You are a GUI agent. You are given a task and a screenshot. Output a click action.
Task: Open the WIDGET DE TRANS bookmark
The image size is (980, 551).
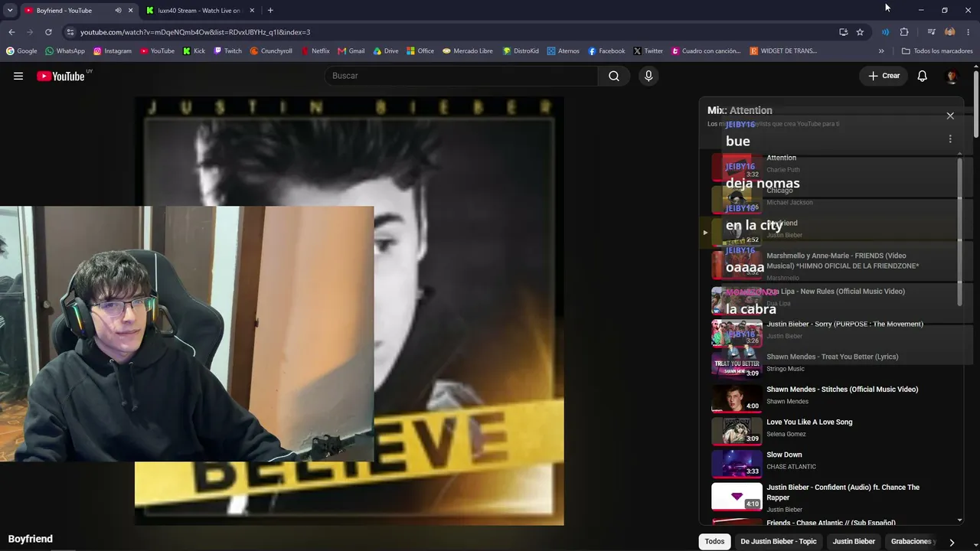(783, 51)
